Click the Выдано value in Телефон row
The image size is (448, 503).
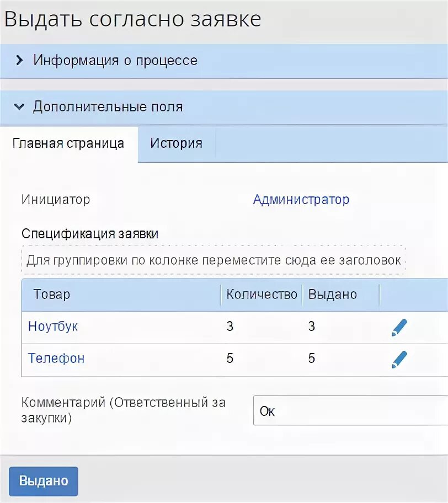(x=312, y=358)
